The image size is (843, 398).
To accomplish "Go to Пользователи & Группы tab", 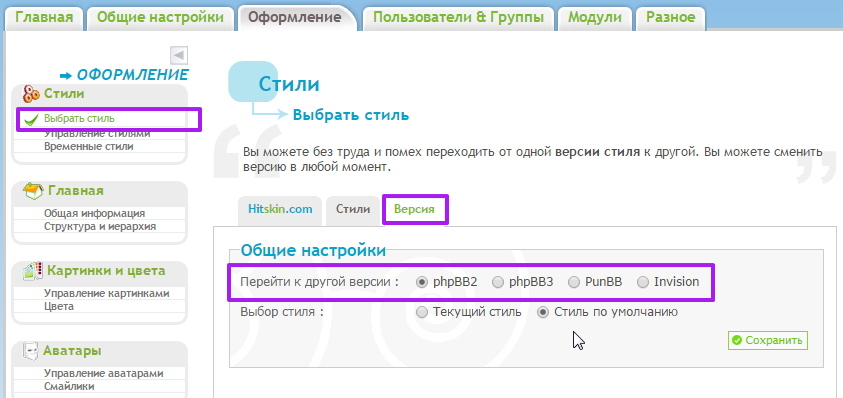I will (x=458, y=17).
